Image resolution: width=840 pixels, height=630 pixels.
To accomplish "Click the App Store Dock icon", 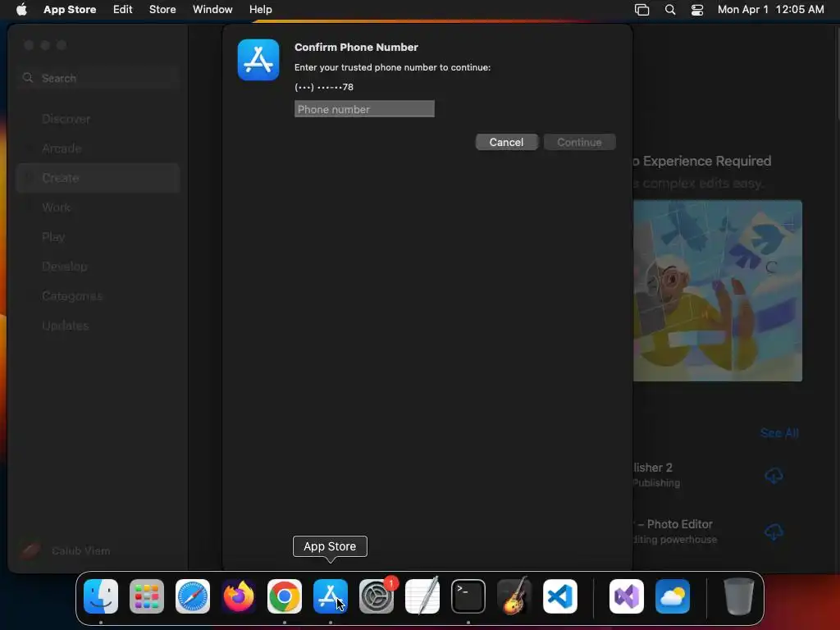I will coord(331,596).
